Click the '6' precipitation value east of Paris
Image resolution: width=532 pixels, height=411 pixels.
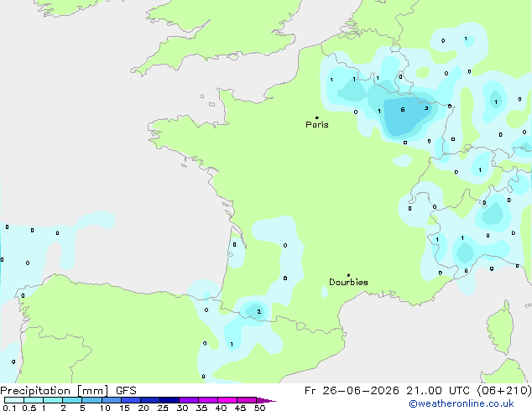pyautogui.click(x=403, y=109)
